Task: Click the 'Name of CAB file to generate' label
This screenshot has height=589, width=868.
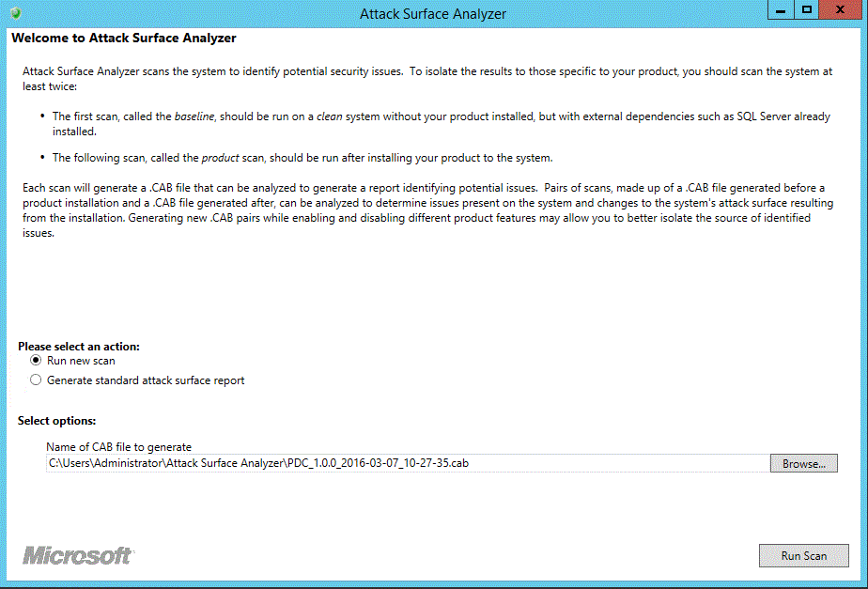Action: point(119,447)
